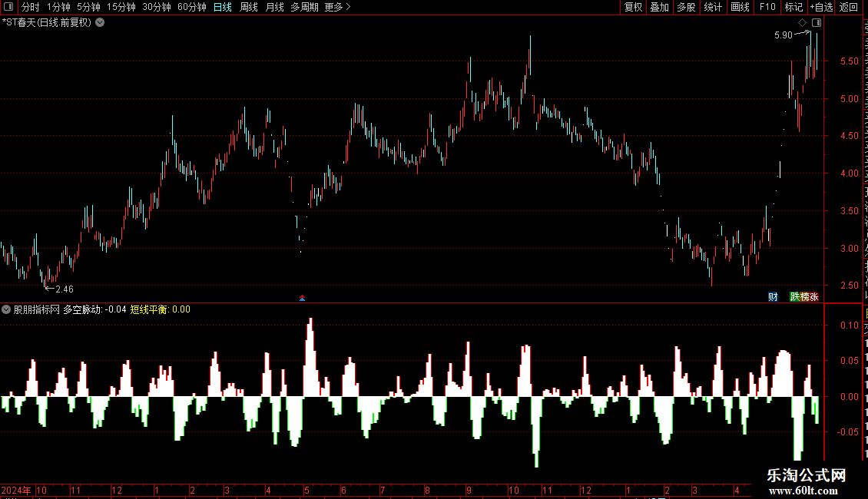Open the *ST春天 chart title dropdown arrow

click(x=100, y=23)
